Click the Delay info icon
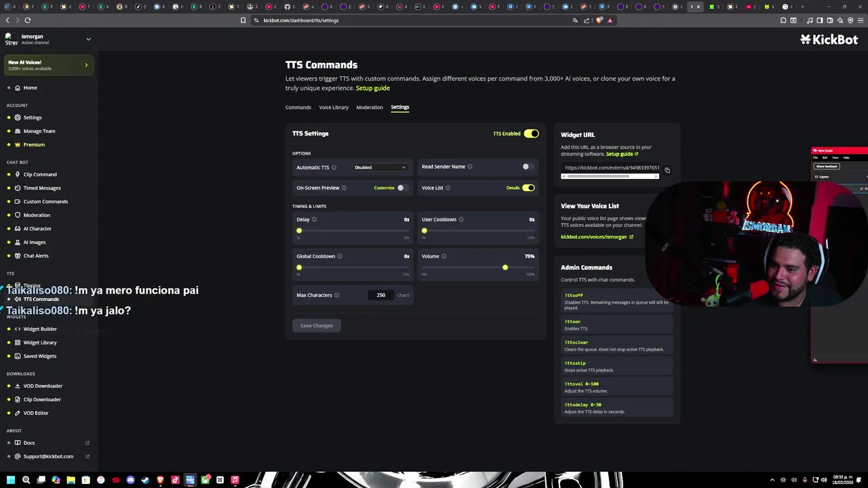 coord(314,220)
